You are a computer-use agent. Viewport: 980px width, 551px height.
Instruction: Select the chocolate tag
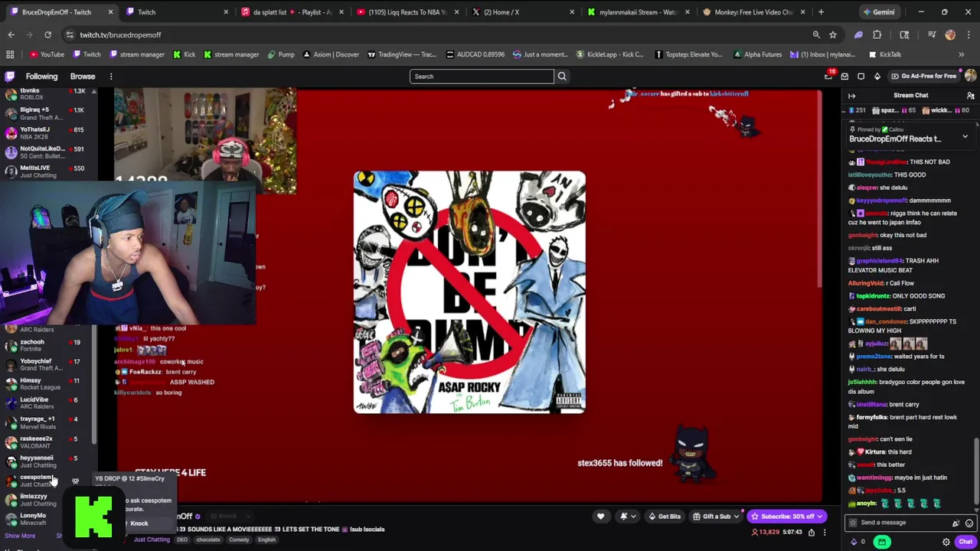207,540
